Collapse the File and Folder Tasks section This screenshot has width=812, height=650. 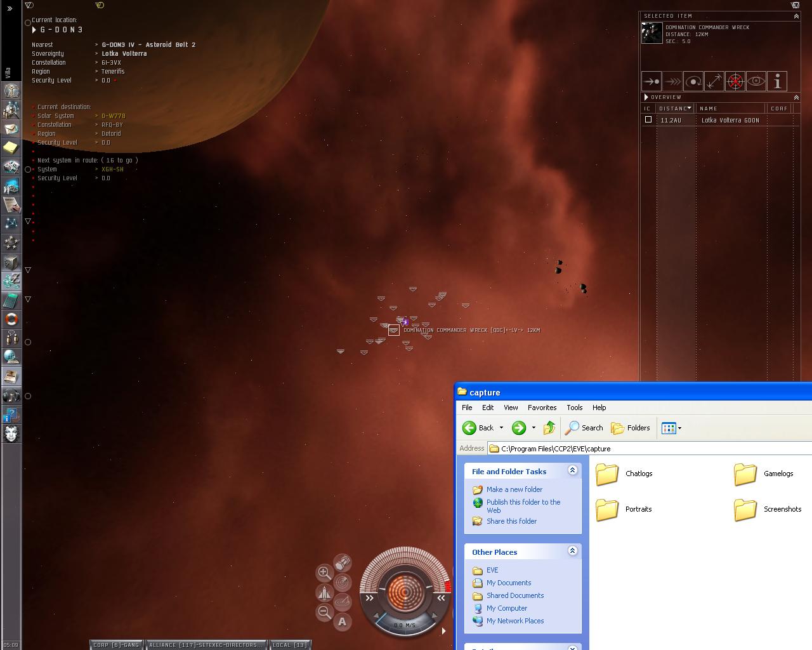572,470
